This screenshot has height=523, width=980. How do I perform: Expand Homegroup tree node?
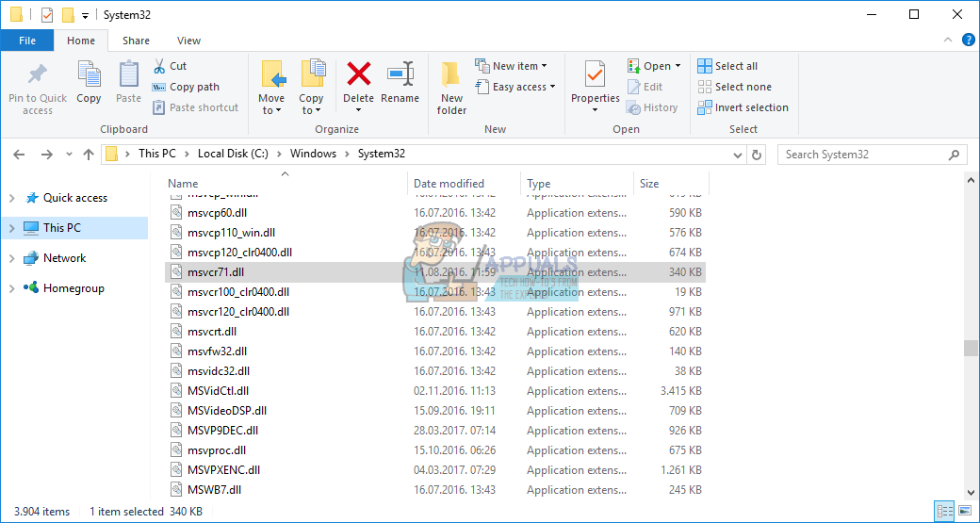click(12, 288)
